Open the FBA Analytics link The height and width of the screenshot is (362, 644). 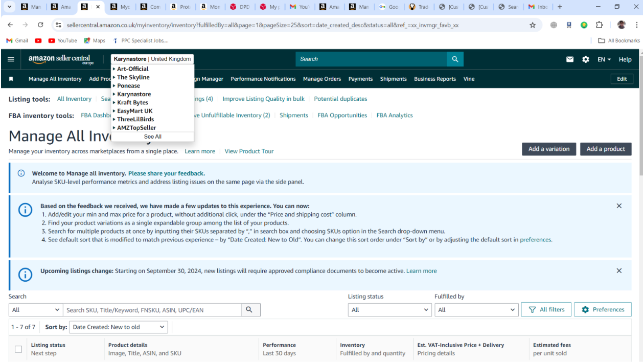click(395, 115)
